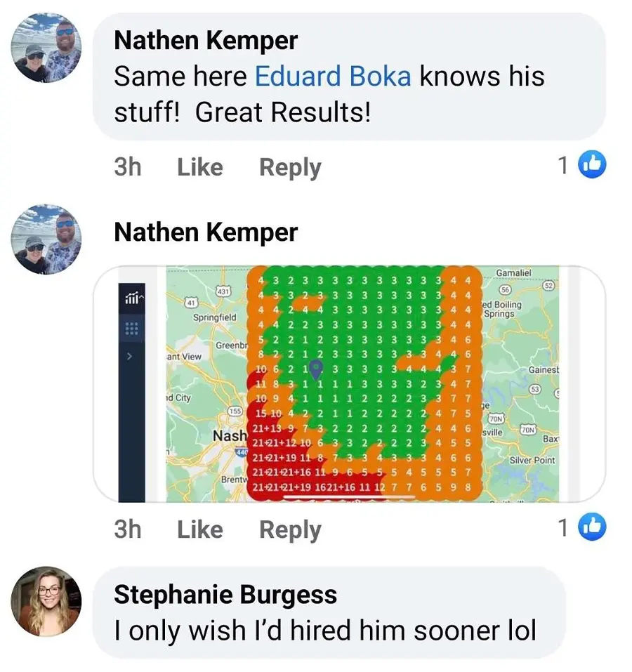Click the 3h timestamp on first comment

[128, 166]
